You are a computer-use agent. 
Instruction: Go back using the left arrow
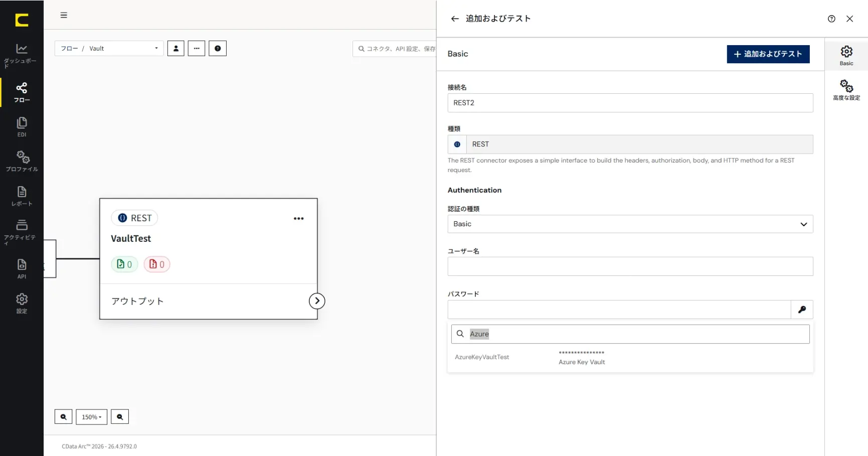point(455,19)
